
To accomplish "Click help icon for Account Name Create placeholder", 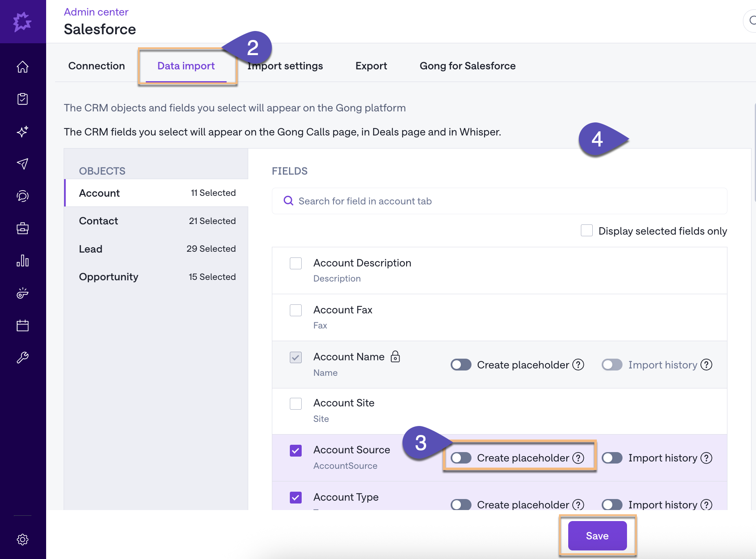I will click(578, 364).
